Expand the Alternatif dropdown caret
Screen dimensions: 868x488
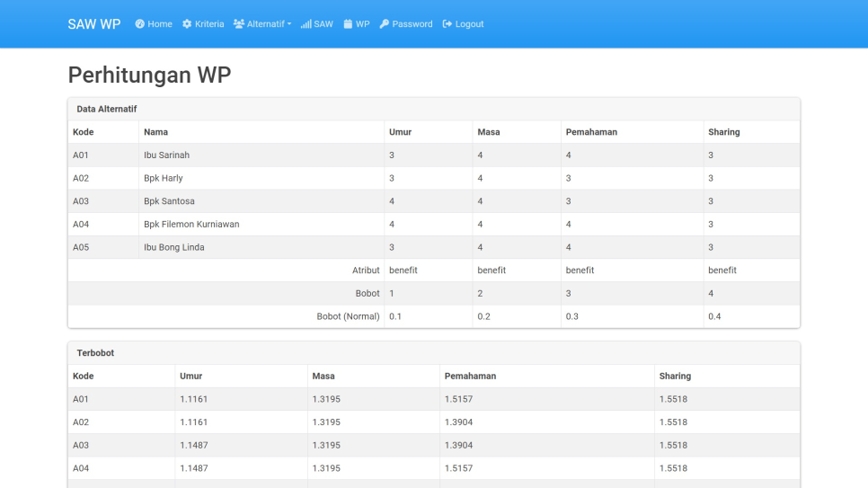(x=289, y=24)
